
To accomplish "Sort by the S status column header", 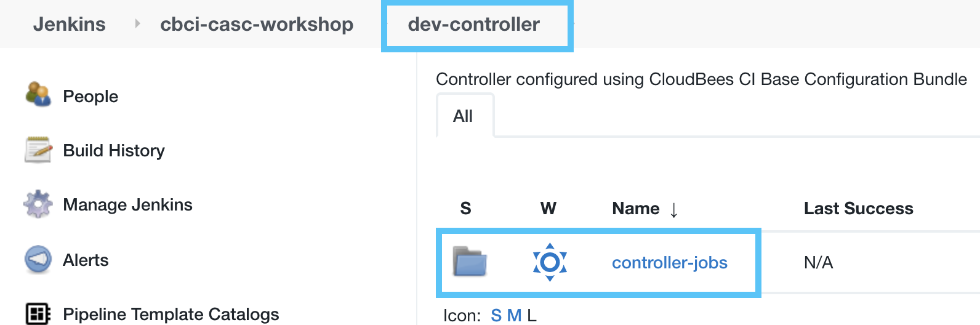I will click(x=465, y=209).
